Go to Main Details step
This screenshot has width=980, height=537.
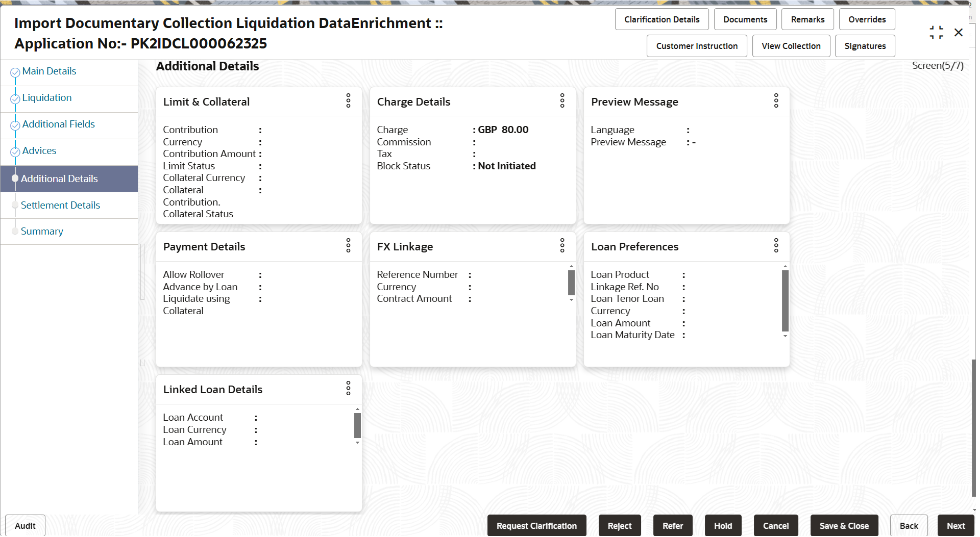(49, 71)
